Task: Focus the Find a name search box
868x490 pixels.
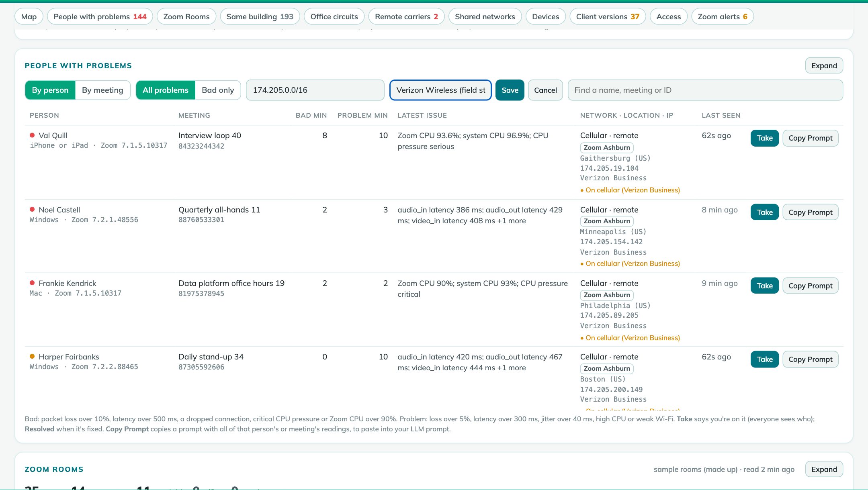Action: tap(705, 90)
